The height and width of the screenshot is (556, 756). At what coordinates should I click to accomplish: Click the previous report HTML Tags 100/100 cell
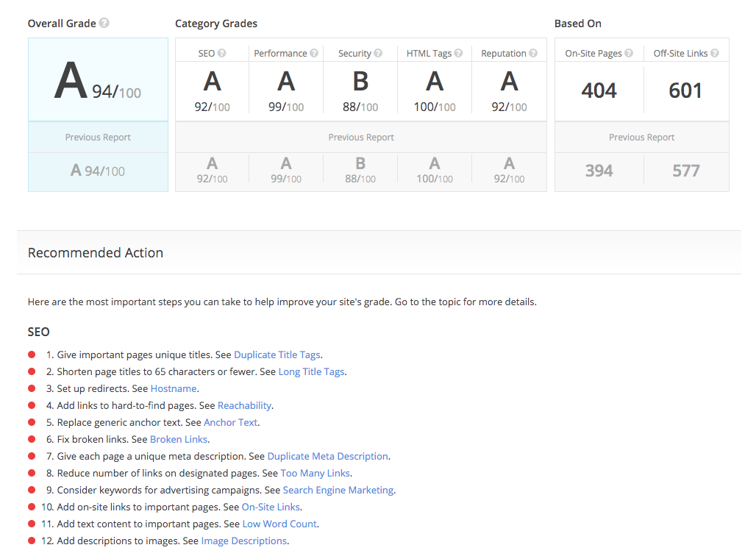coord(435,170)
